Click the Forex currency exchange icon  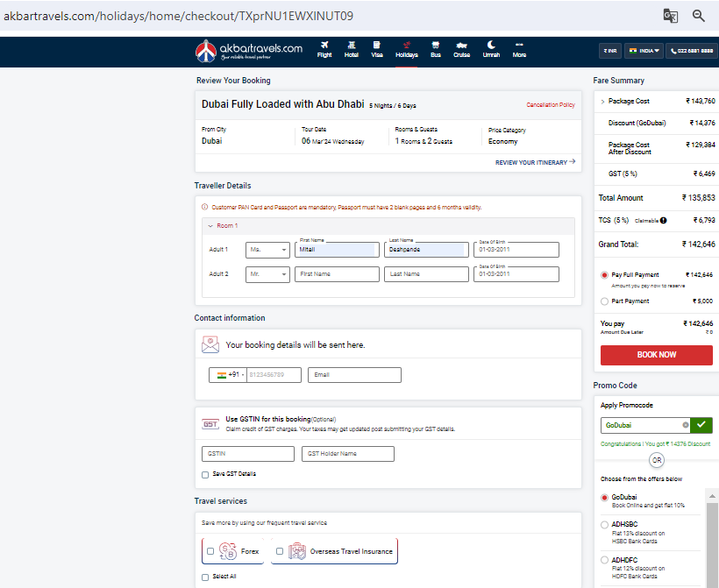pyautogui.click(x=227, y=551)
